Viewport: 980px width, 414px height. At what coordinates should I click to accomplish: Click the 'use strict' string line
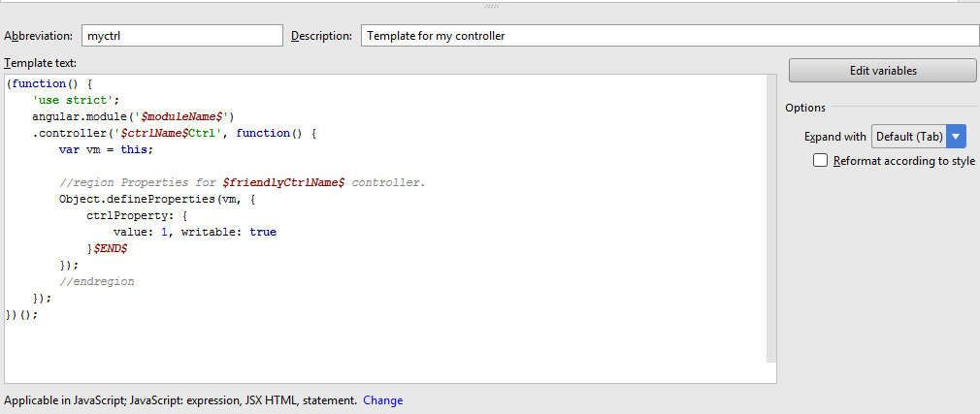pos(76,100)
